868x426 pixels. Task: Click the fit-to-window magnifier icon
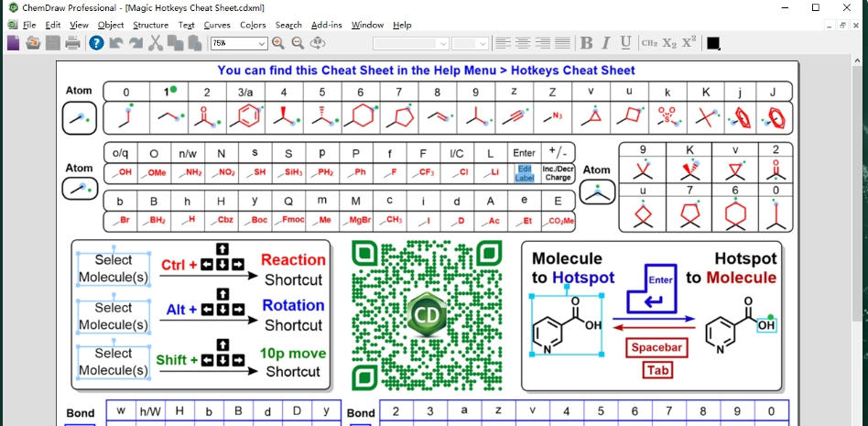[x=317, y=43]
